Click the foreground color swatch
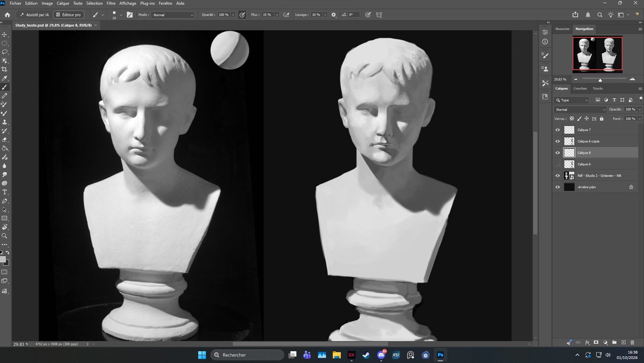The image size is (644, 363). [3, 260]
